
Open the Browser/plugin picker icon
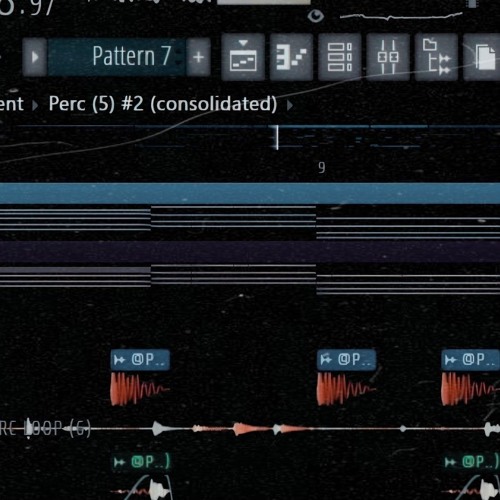pyautogui.click(x=436, y=57)
